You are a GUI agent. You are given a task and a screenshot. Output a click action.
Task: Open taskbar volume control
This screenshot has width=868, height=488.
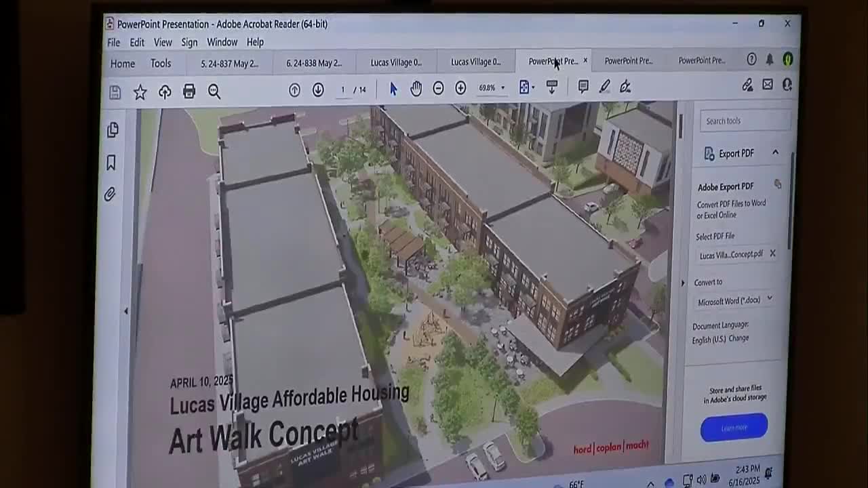point(701,479)
